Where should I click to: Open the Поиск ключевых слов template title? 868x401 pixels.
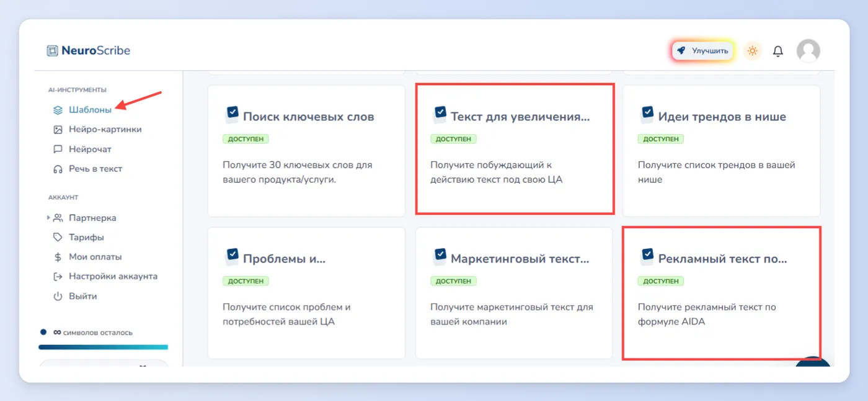click(x=309, y=117)
